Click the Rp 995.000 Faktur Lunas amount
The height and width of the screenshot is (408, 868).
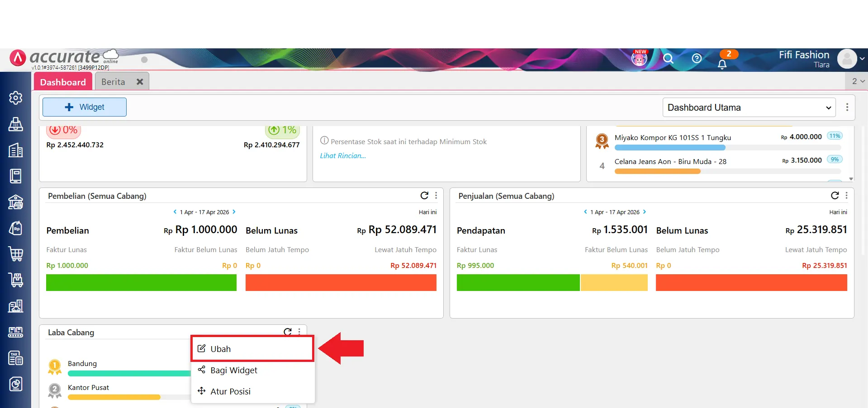475,265
